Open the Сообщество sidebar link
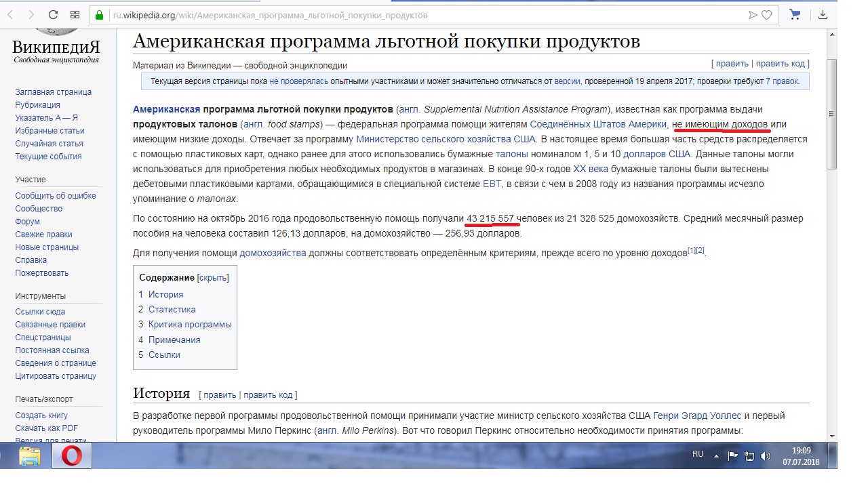The height and width of the screenshot is (488, 868). (39, 209)
